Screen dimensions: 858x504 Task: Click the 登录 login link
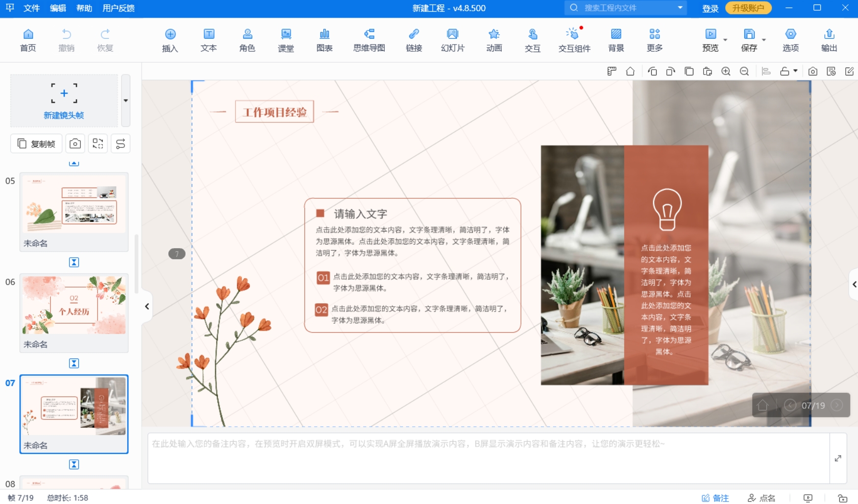pos(710,8)
